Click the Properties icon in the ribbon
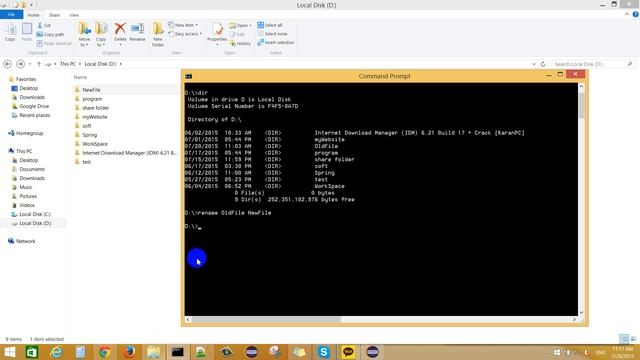 [x=217, y=33]
